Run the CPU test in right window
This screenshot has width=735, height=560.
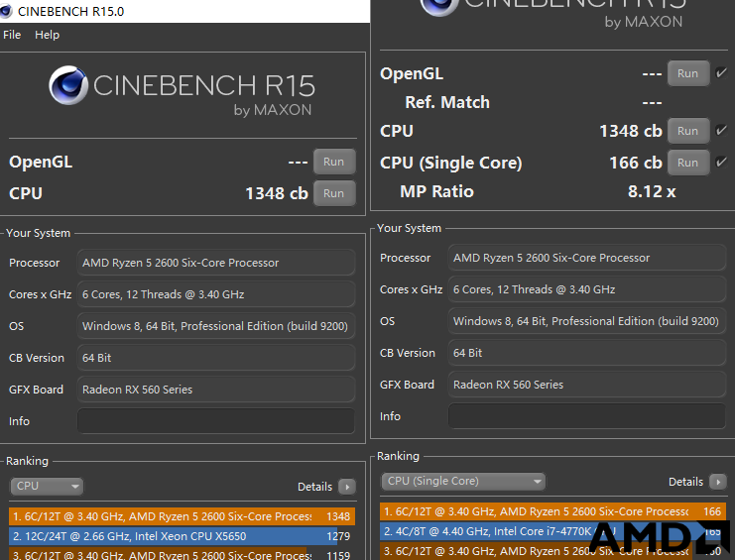click(687, 131)
